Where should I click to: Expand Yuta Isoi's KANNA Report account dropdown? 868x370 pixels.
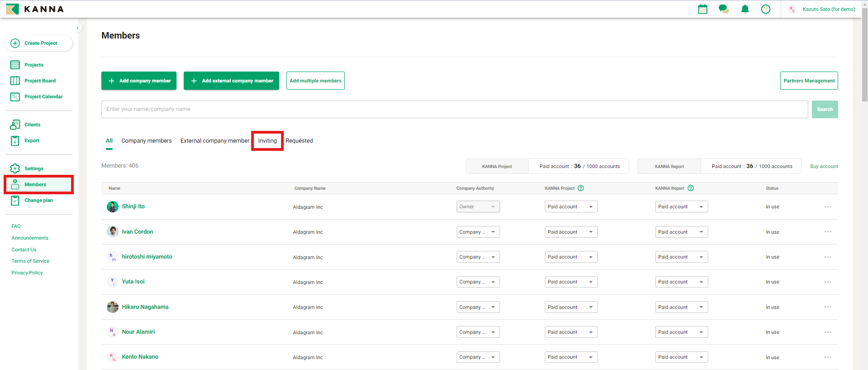tap(681, 282)
